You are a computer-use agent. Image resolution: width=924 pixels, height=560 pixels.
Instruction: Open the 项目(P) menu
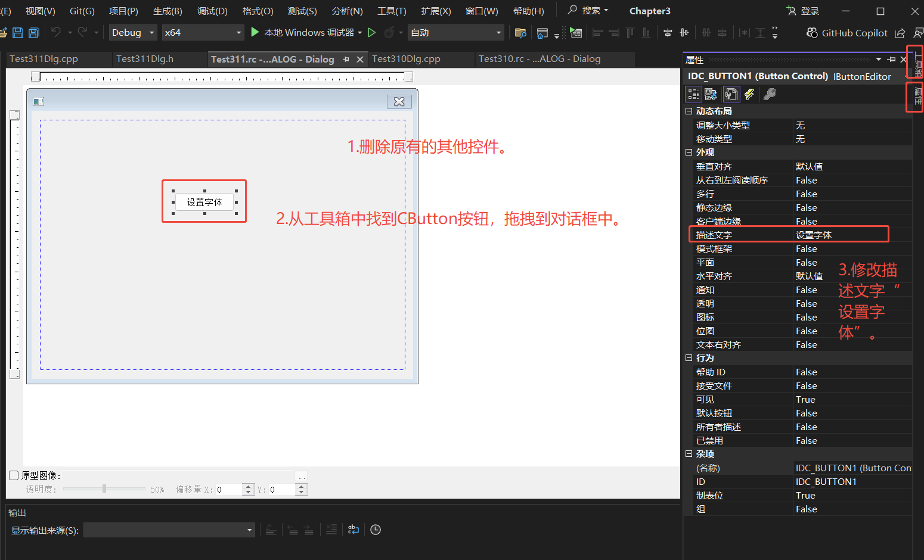[123, 10]
